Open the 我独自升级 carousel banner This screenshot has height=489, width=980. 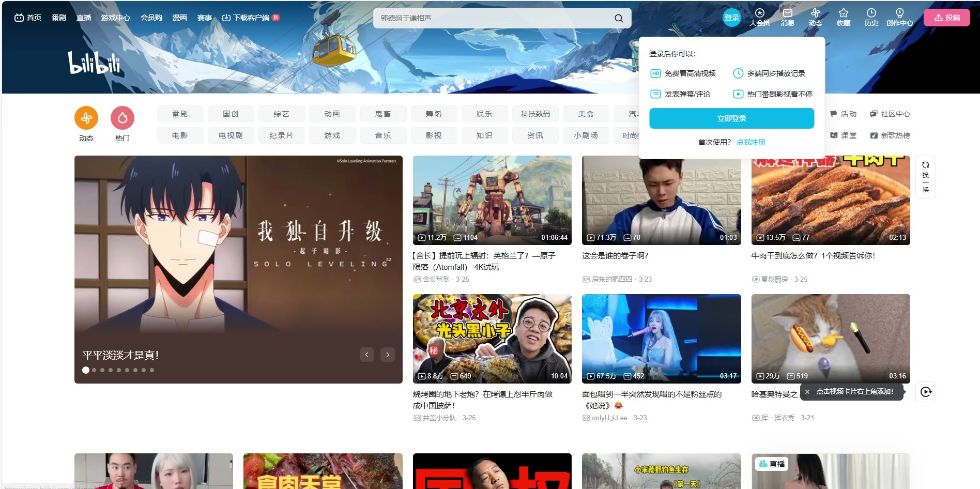tap(238, 269)
